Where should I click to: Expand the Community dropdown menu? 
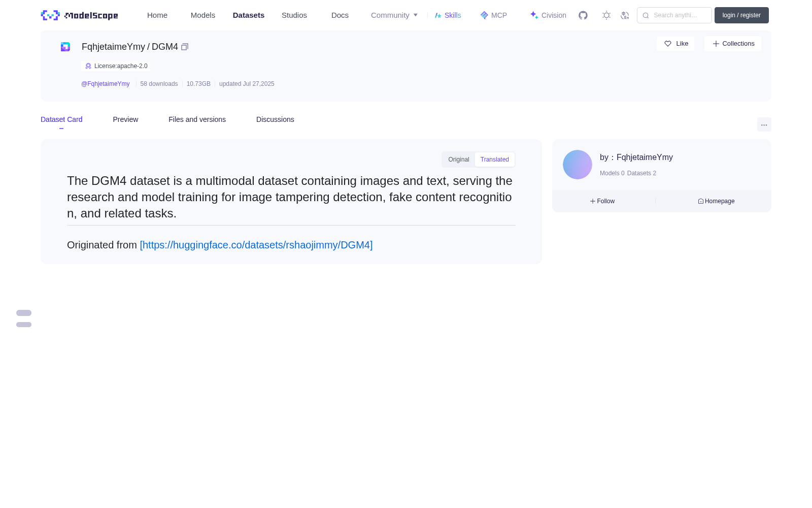(394, 15)
